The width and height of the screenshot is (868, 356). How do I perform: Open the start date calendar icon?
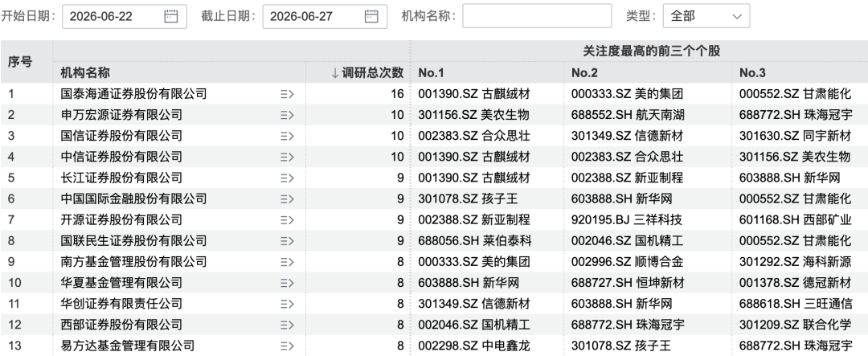pos(171,16)
